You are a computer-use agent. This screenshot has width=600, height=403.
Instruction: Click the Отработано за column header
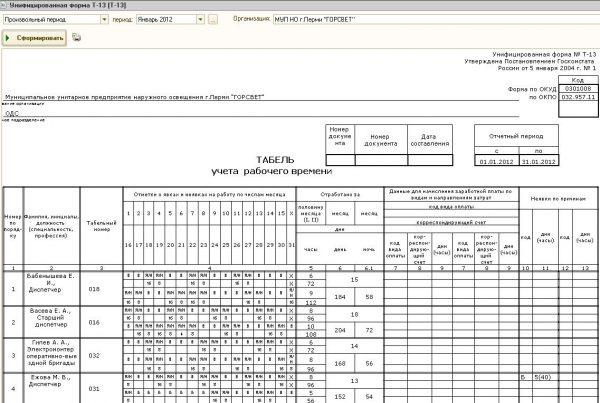tap(340, 194)
